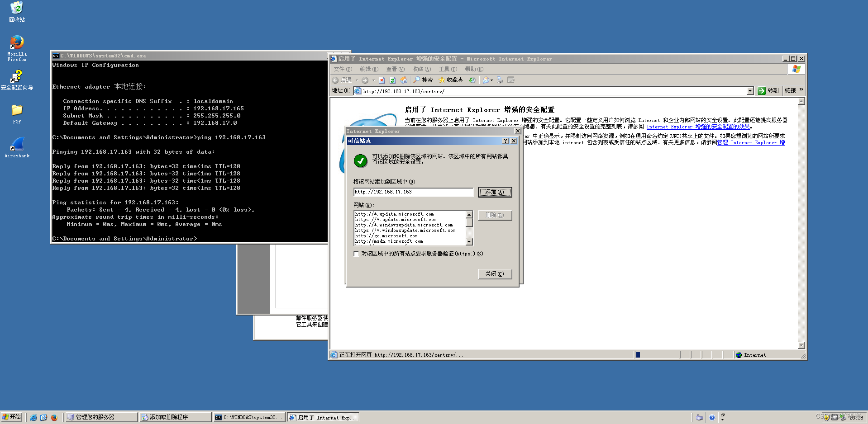The width and height of the screenshot is (868, 424).
Task: Click the 添加(A) add button
Action: click(495, 192)
